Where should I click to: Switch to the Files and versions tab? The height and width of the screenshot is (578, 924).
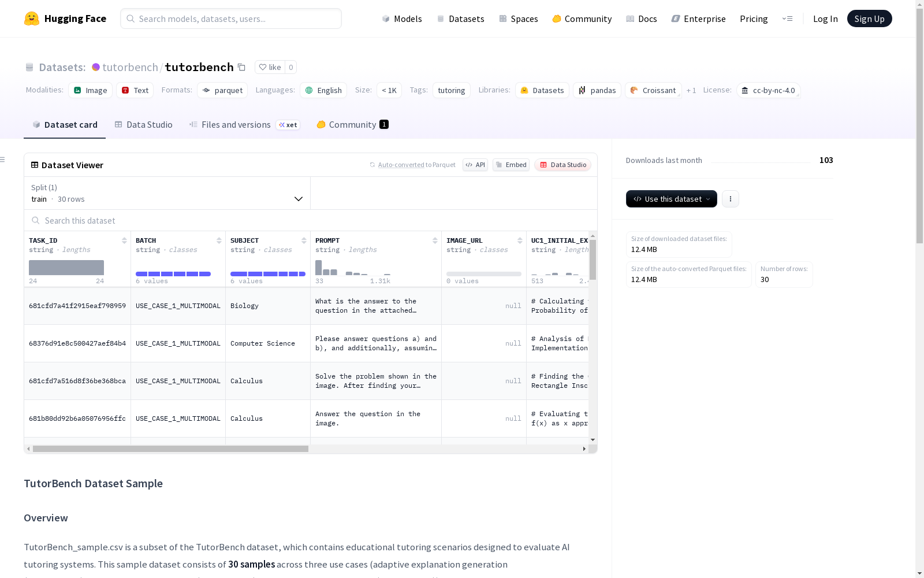pos(244,124)
